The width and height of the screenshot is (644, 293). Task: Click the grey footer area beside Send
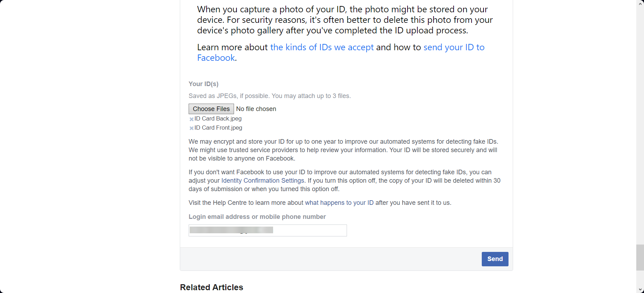(317, 259)
